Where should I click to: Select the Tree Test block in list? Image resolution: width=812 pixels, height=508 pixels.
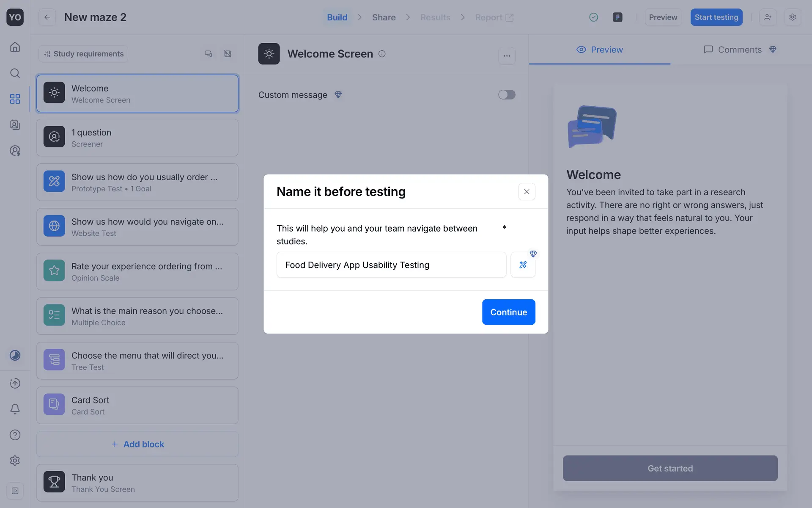(x=137, y=361)
